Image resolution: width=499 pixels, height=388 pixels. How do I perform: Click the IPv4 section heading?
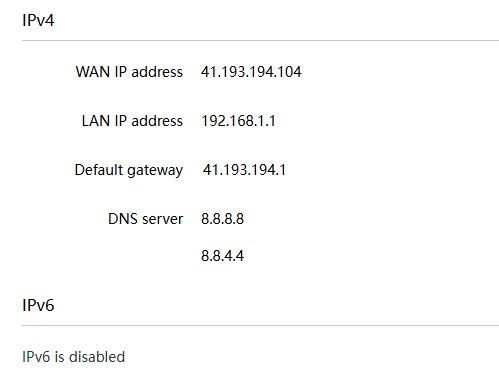(38, 20)
